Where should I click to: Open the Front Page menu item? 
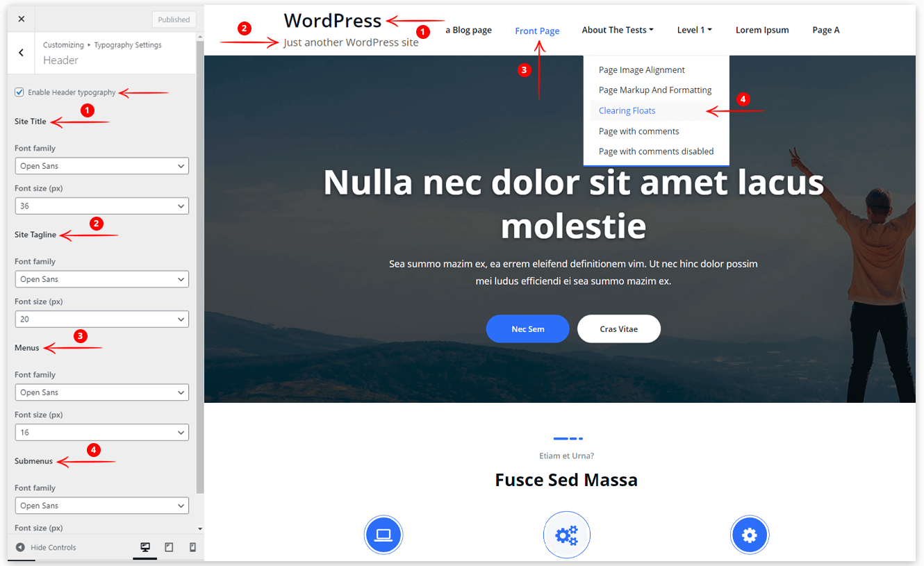[537, 31]
